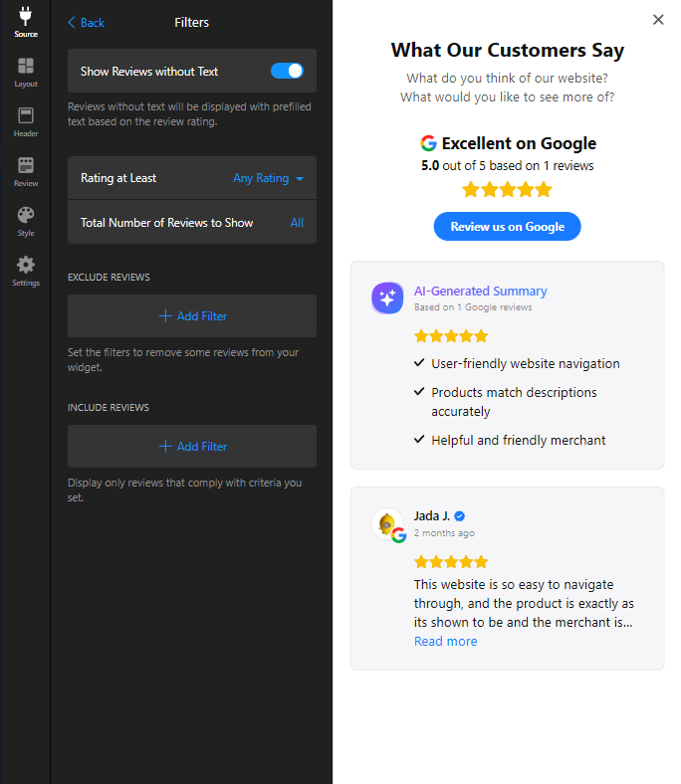
Task: Open the Review section icon
Action: click(26, 165)
